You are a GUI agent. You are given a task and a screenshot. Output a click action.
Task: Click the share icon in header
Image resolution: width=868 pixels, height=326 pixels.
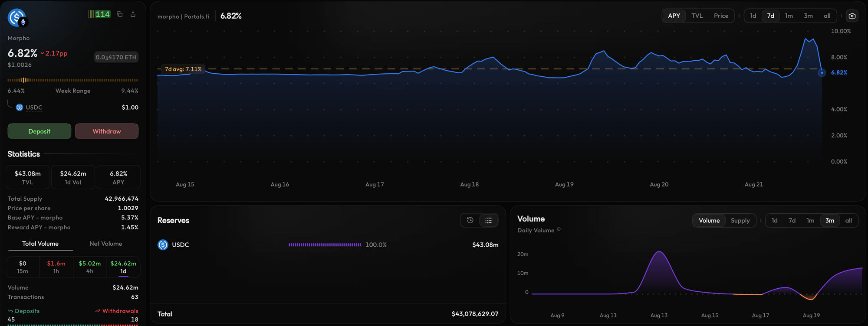pyautogui.click(x=133, y=14)
